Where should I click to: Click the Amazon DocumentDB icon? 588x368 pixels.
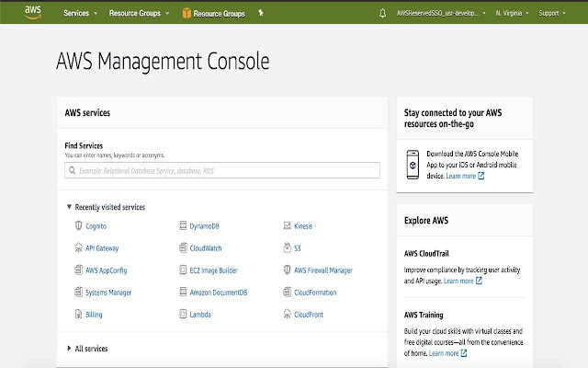click(x=183, y=292)
